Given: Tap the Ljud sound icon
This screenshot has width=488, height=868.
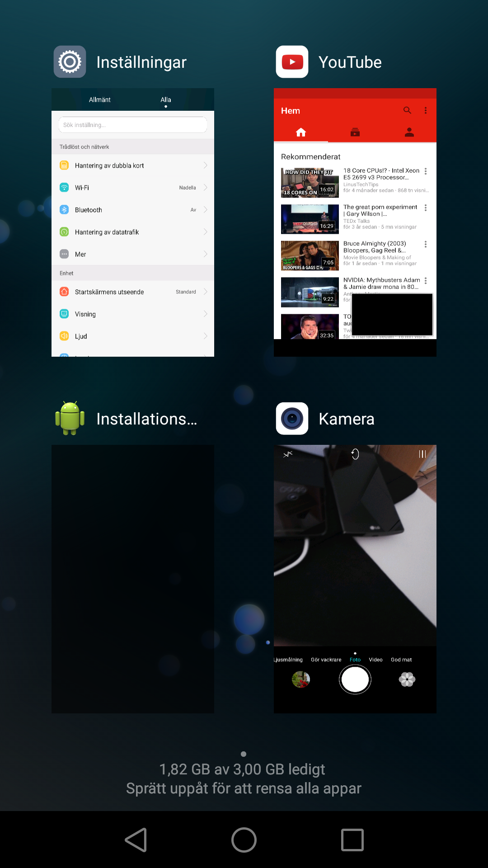Looking at the screenshot, I should [x=64, y=336].
